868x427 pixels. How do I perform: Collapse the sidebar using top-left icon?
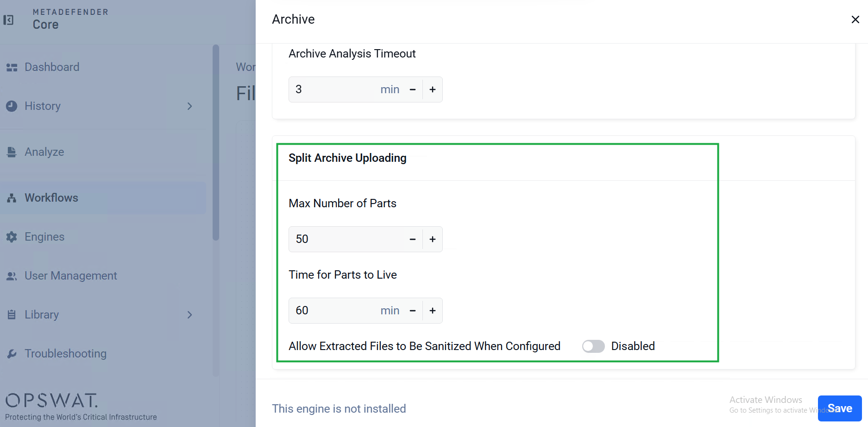[8, 20]
